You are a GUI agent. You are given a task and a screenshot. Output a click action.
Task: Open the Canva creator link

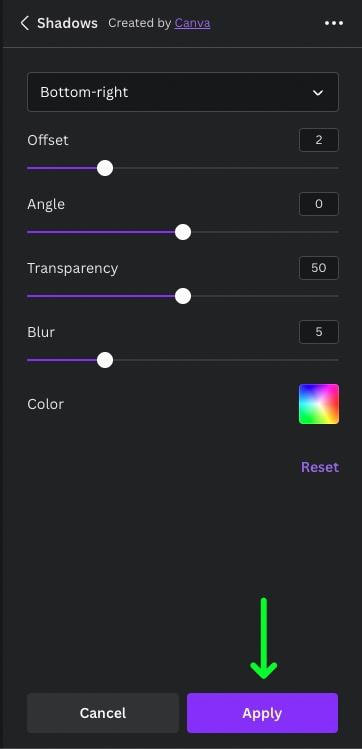pos(192,23)
